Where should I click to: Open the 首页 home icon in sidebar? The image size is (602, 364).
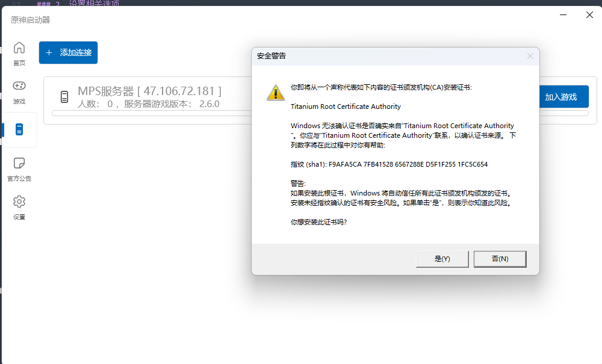[x=19, y=48]
